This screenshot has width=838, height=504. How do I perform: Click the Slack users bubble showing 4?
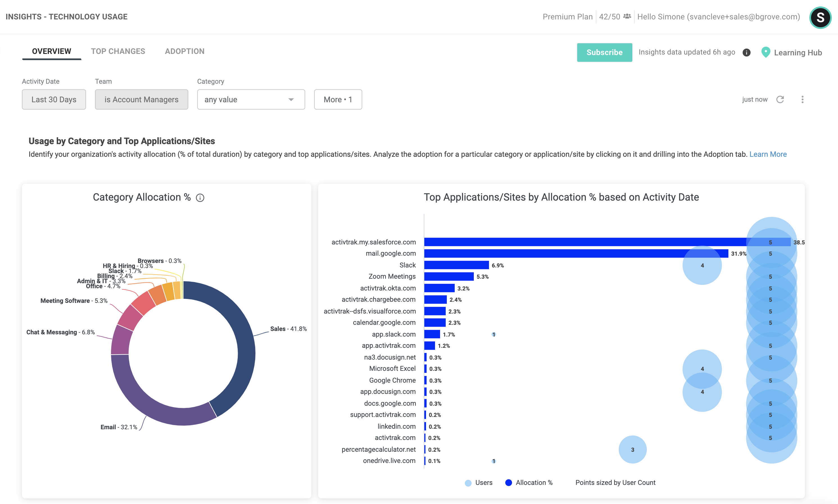702,265
